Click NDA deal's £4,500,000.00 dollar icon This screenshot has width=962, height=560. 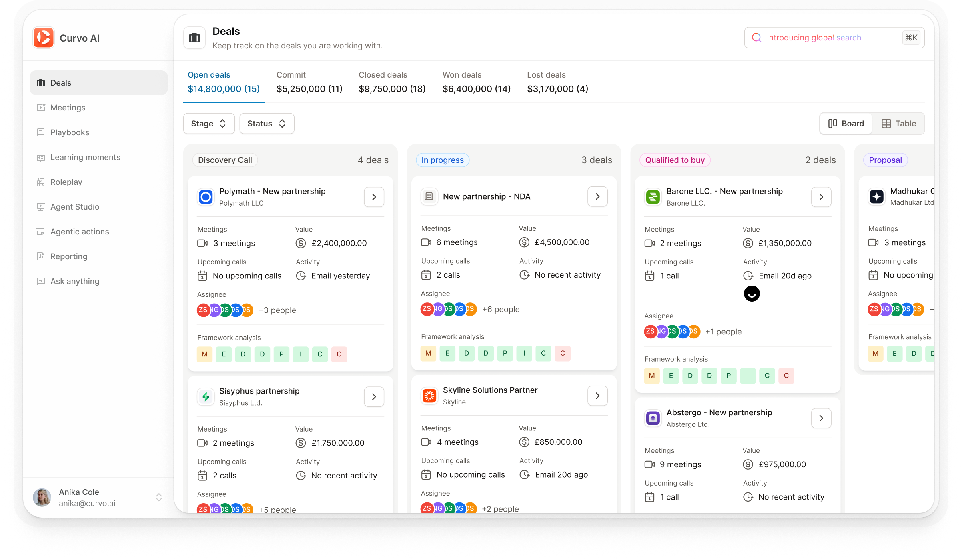pos(524,242)
